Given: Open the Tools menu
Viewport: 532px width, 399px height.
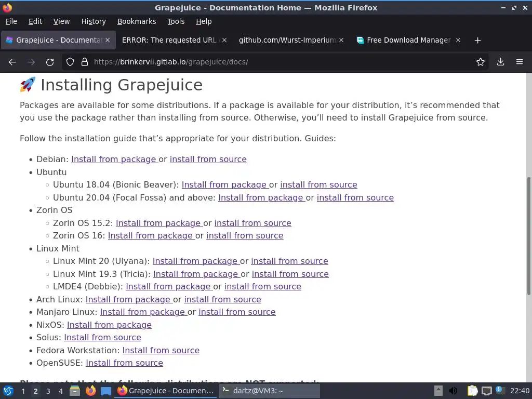Looking at the screenshot, I should tap(176, 21).
